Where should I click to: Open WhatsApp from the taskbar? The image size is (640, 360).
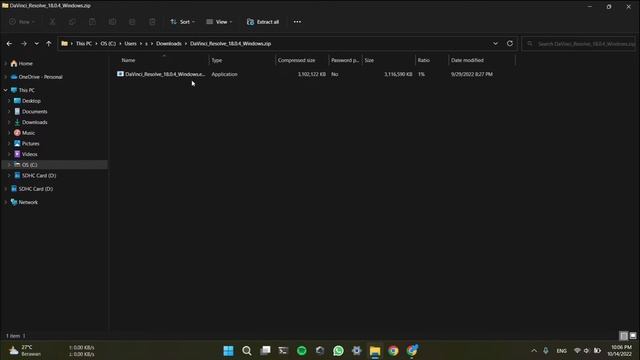[338, 351]
